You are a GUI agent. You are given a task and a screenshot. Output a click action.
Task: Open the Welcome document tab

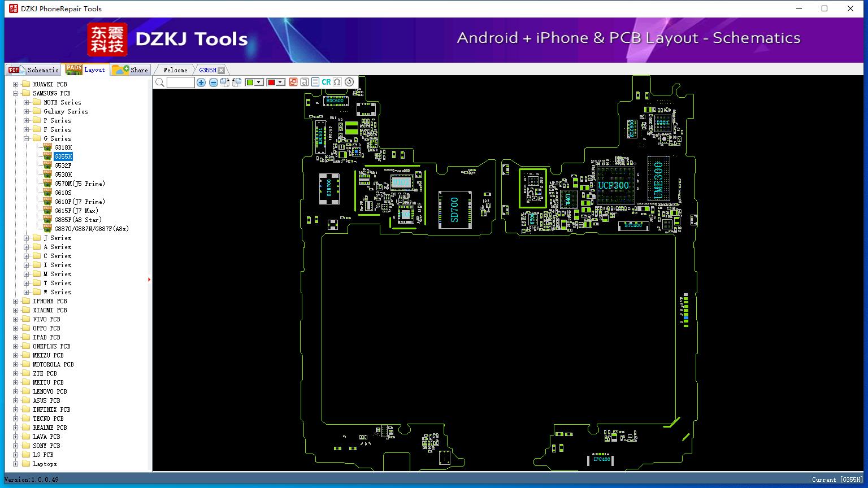pyautogui.click(x=175, y=70)
